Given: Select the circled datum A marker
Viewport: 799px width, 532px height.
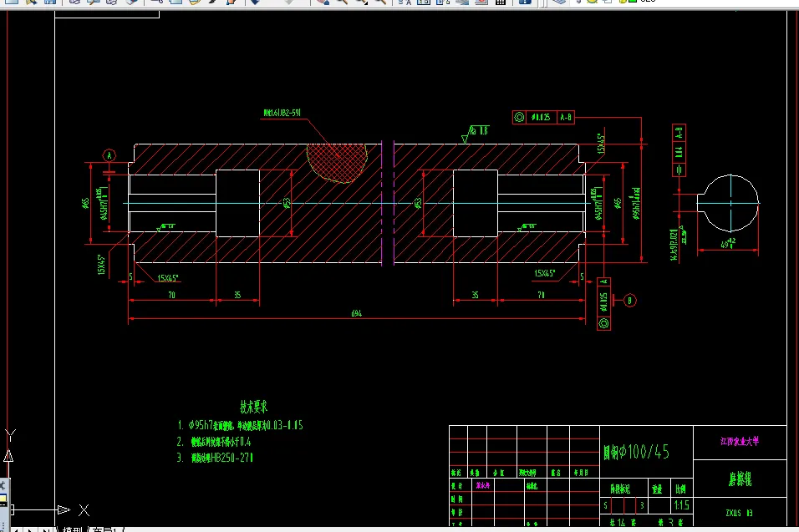Looking at the screenshot, I should click(109, 155).
